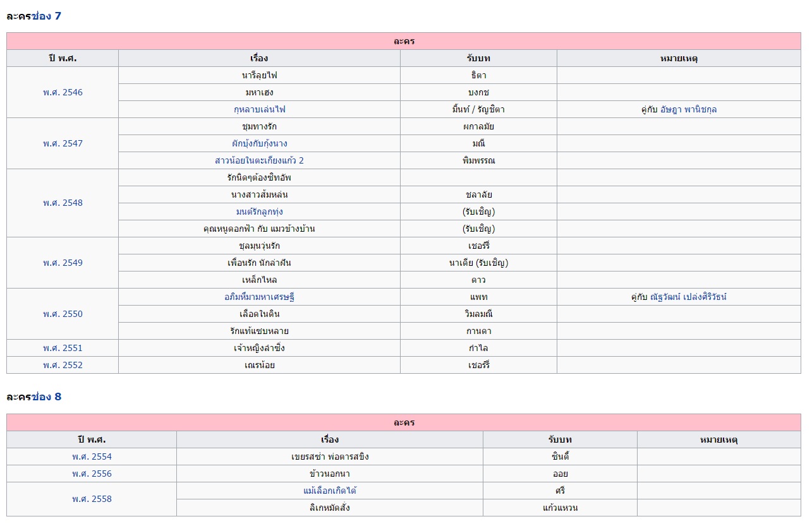
Task: Open the พ.ศ. 2551 year link
Action: tap(63, 348)
